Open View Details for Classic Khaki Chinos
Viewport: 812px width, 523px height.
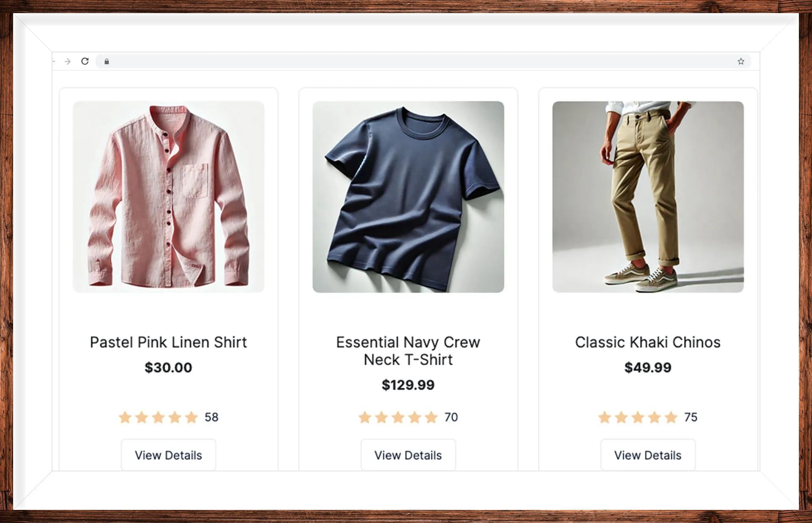pyautogui.click(x=647, y=455)
